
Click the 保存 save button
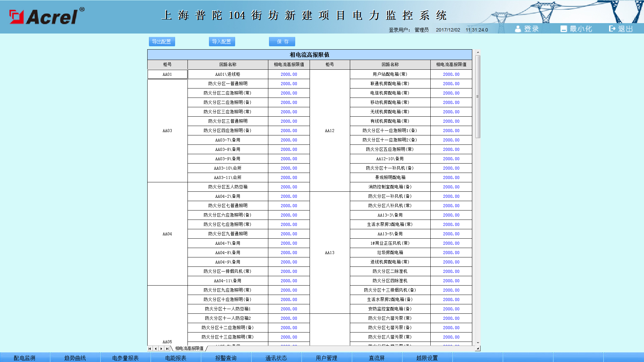[282, 42]
